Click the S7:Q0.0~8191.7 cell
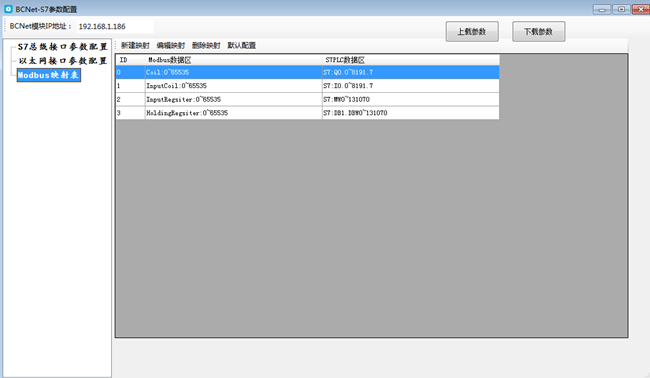This screenshot has width=650, height=378. 411,72
